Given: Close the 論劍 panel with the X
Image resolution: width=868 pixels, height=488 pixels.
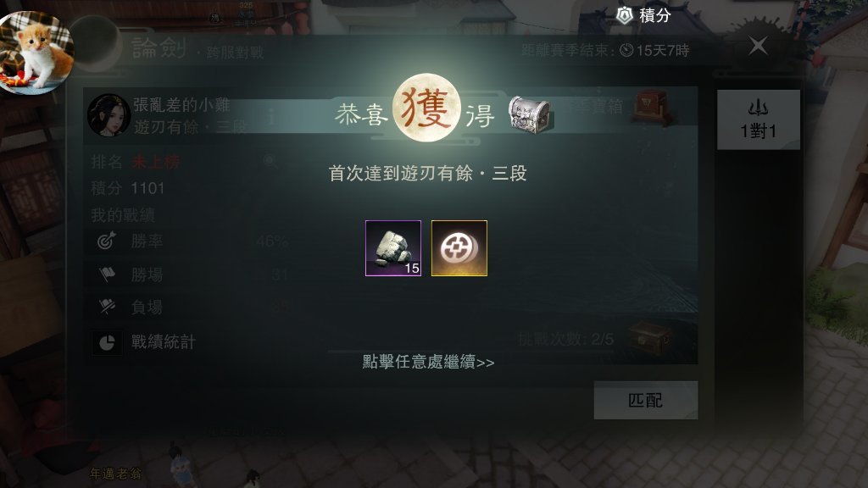Looking at the screenshot, I should (757, 46).
